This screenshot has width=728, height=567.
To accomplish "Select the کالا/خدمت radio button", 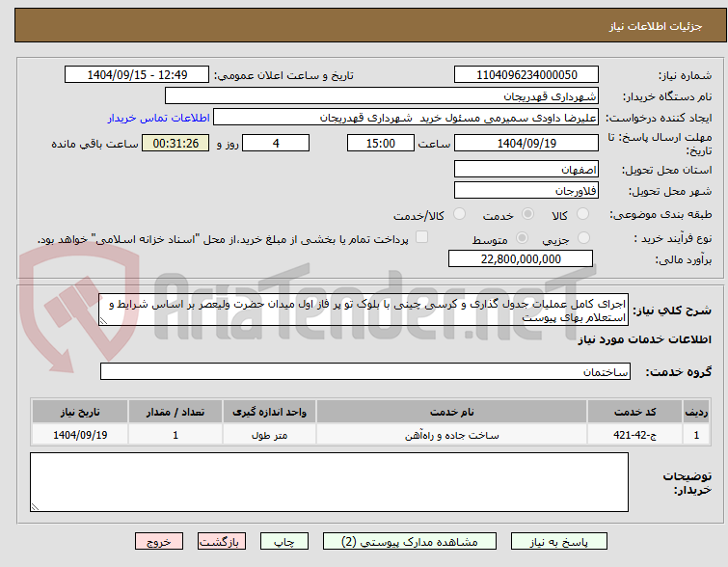I will 459,214.
